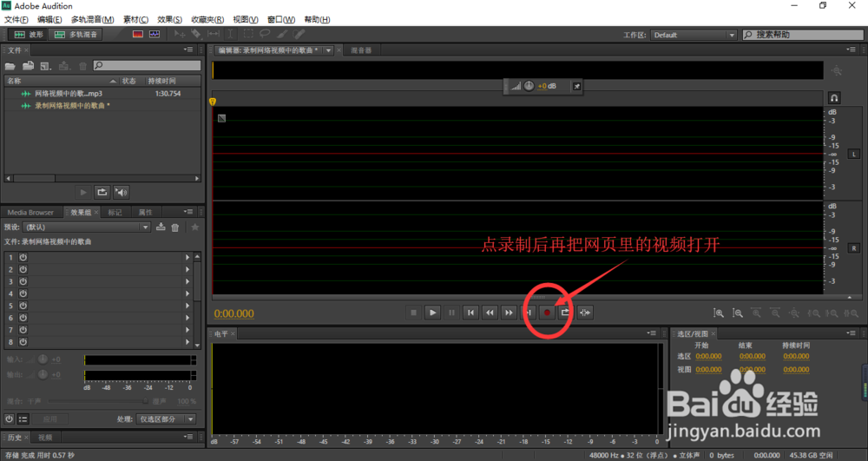This screenshot has width=868, height=461.
Task: Open the editor file dropdown arrow
Action: [x=328, y=50]
